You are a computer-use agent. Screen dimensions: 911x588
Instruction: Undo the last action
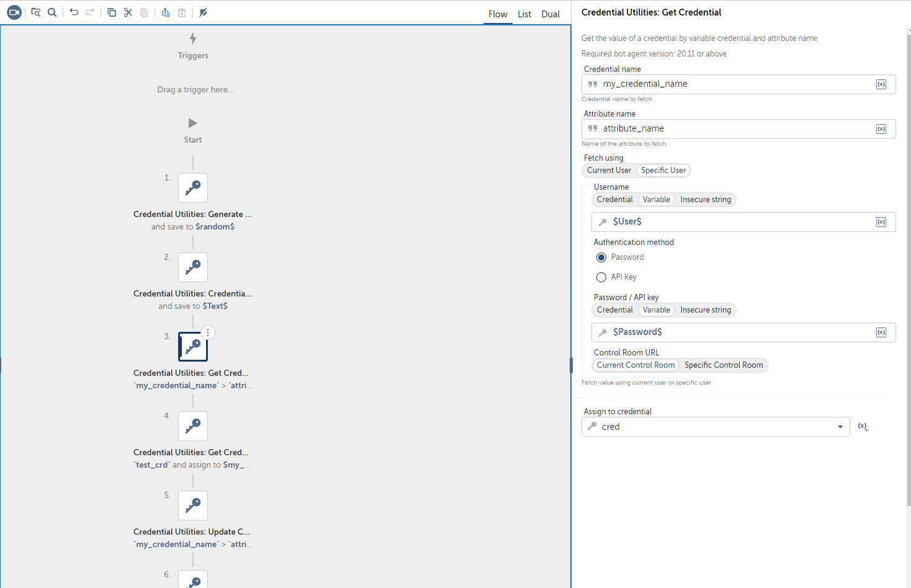[74, 12]
